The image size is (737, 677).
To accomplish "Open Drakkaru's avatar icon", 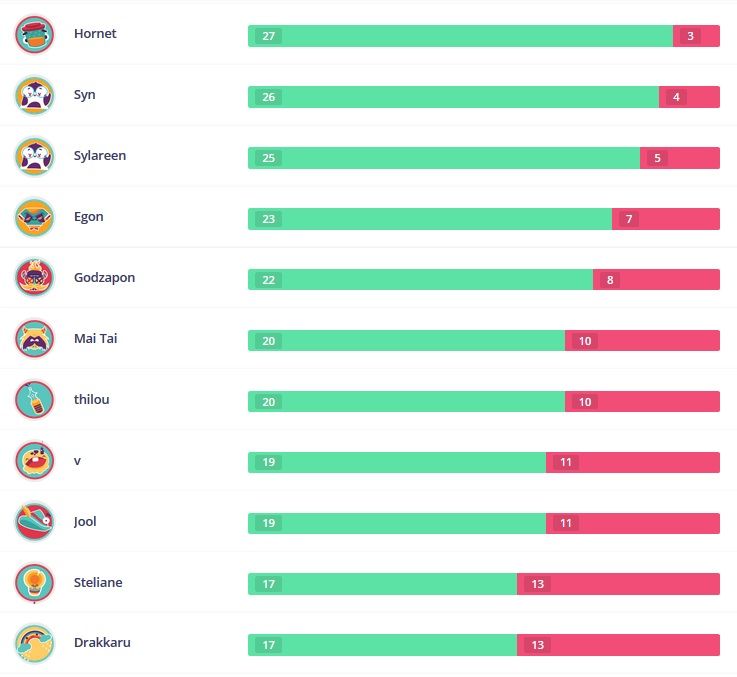I will pyautogui.click(x=35, y=644).
